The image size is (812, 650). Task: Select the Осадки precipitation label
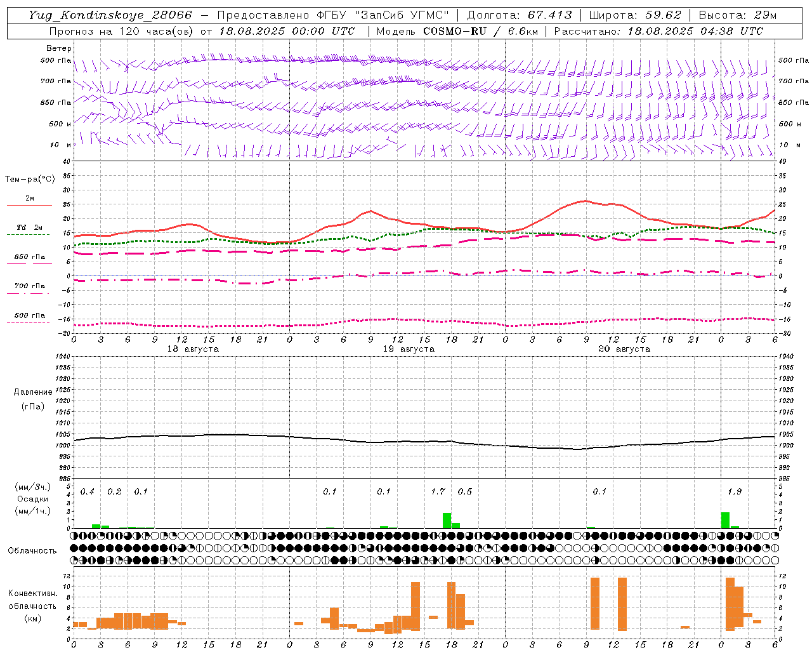click(x=32, y=499)
